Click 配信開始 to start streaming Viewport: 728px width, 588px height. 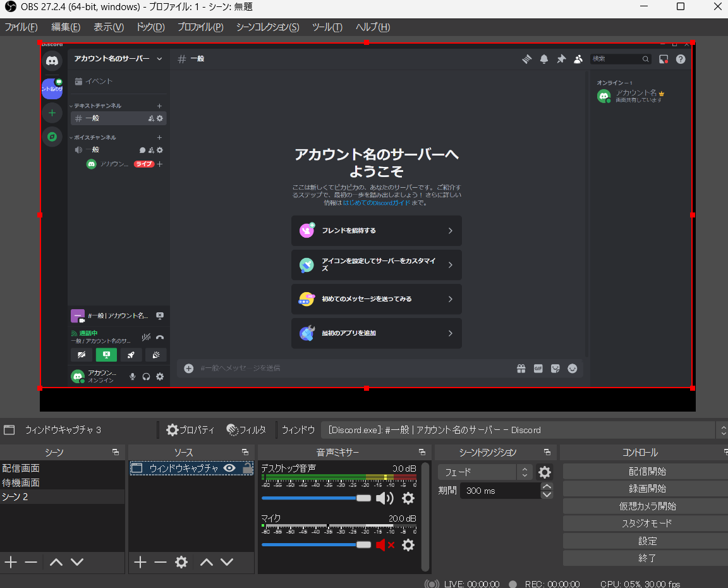[x=646, y=471]
